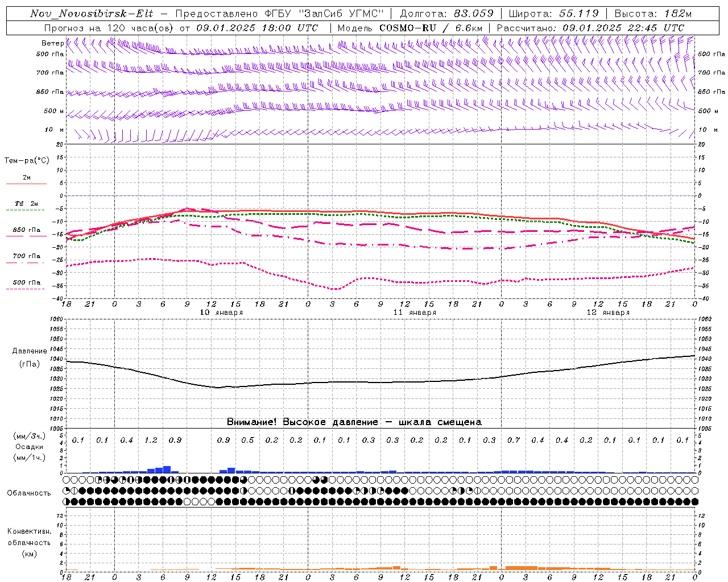This screenshot has height=582, width=728.
Task: Click the station title Nov_Novosibirsk-Elt
Action: click(92, 14)
